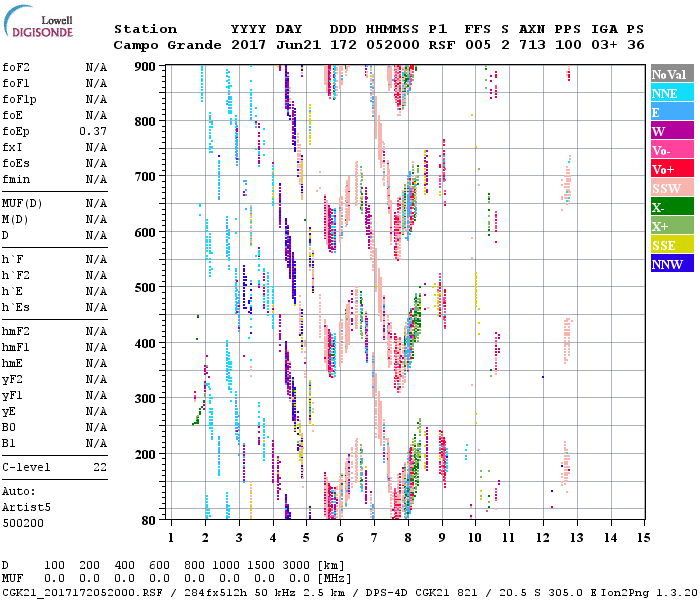Click the 900 km height axis label
The width and height of the screenshot is (700, 600).
click(147, 67)
